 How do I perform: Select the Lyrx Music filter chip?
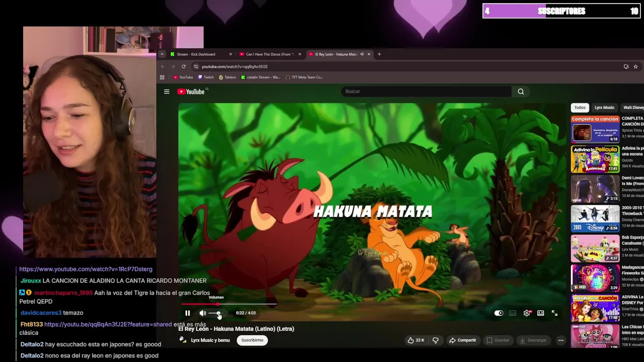point(604,108)
